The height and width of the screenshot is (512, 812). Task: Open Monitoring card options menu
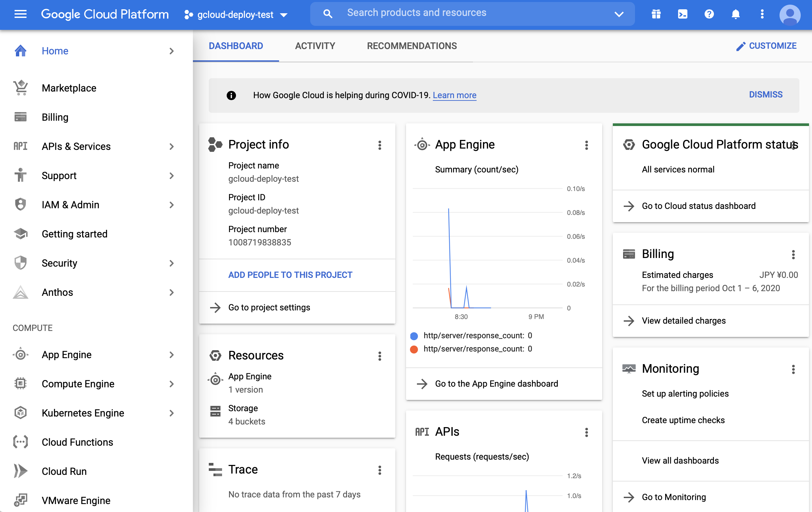point(793,369)
